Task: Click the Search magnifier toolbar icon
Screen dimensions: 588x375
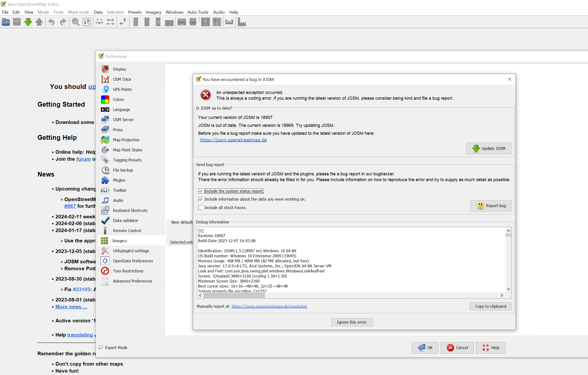Action: click(75, 22)
